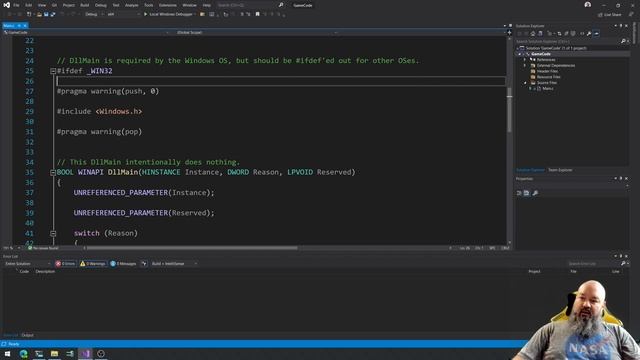Open the Project menu
The width and height of the screenshot is (640, 360).
[x=69, y=5]
